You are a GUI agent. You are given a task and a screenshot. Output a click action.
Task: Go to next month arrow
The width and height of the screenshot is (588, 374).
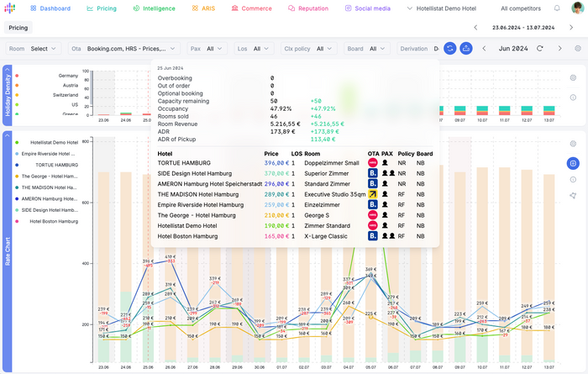point(559,49)
